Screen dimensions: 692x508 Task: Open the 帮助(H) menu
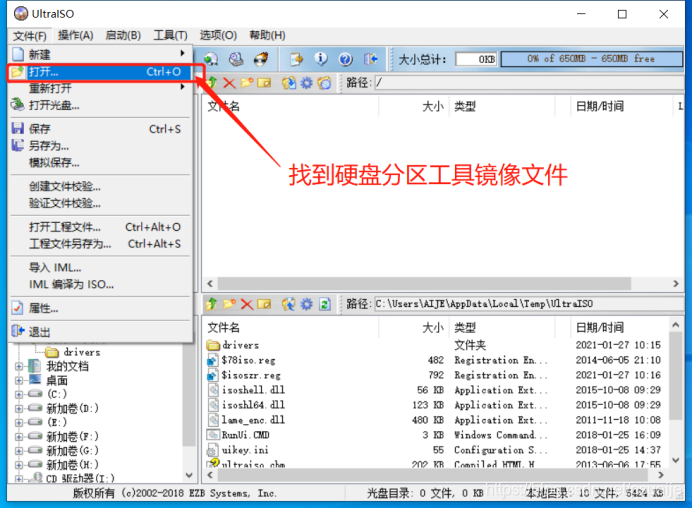tap(267, 35)
